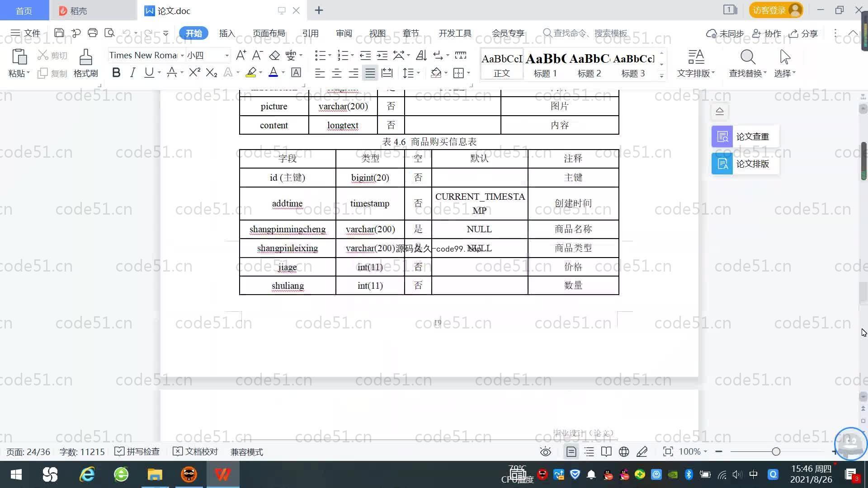The width and height of the screenshot is (868, 488).
Task: Click the 分享 share button
Action: click(x=803, y=33)
